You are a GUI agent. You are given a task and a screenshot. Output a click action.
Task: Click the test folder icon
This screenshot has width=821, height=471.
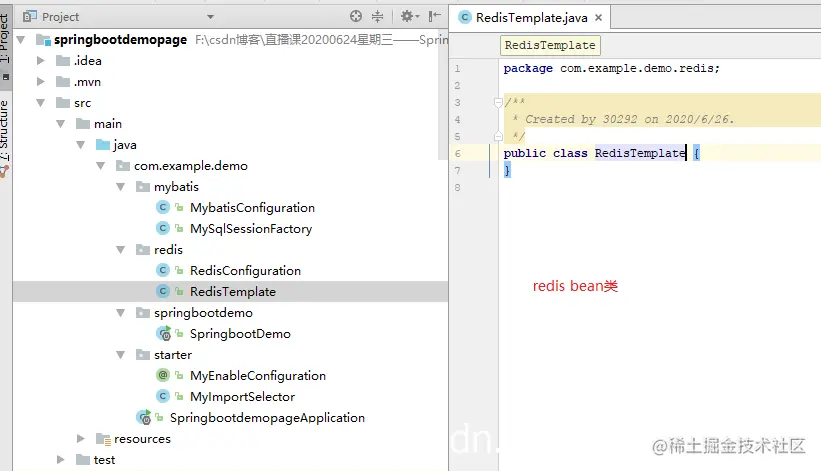pos(83,459)
